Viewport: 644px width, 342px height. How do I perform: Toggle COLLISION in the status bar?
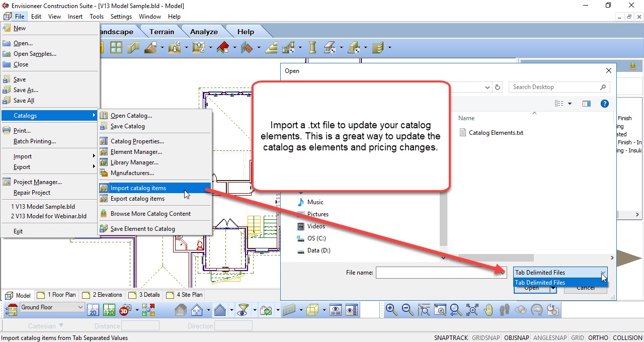(x=627, y=338)
